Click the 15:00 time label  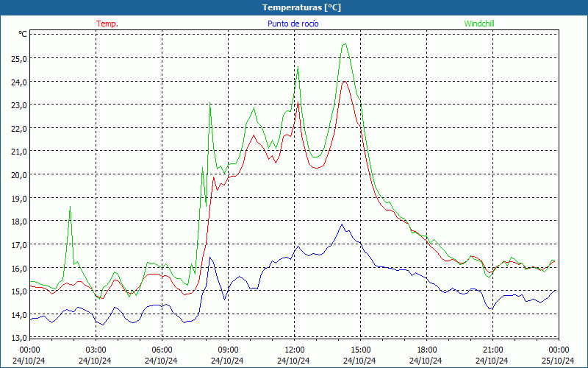[x=360, y=350]
